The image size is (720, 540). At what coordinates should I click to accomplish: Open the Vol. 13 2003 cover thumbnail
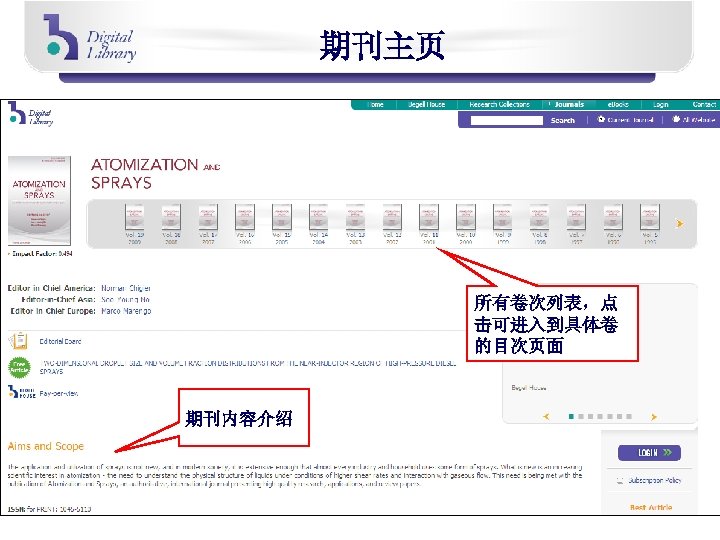coord(355,217)
